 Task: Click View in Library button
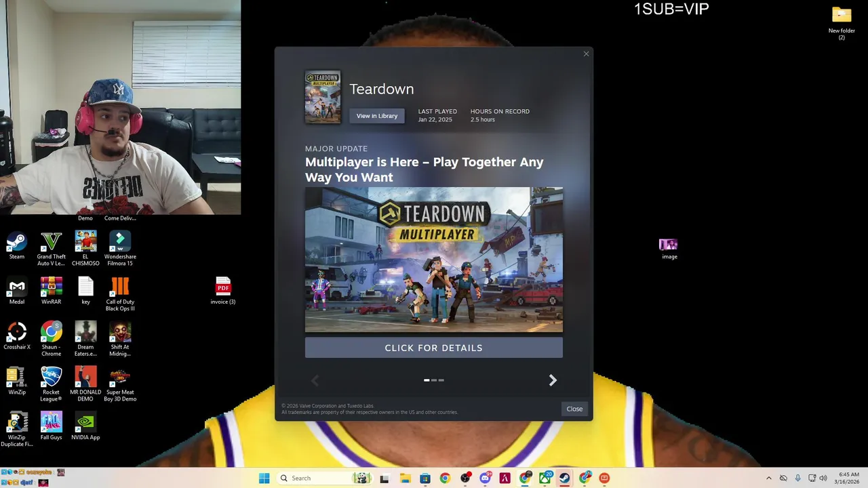pos(377,116)
